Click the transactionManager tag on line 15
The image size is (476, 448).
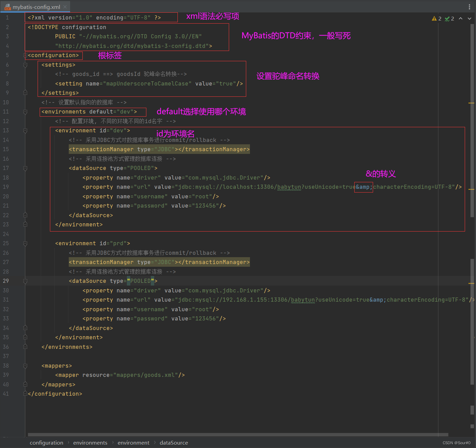(x=159, y=149)
